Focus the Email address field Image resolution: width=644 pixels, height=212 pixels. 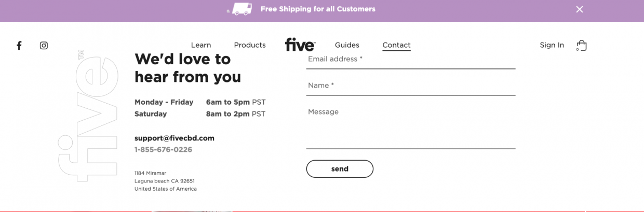(411, 61)
